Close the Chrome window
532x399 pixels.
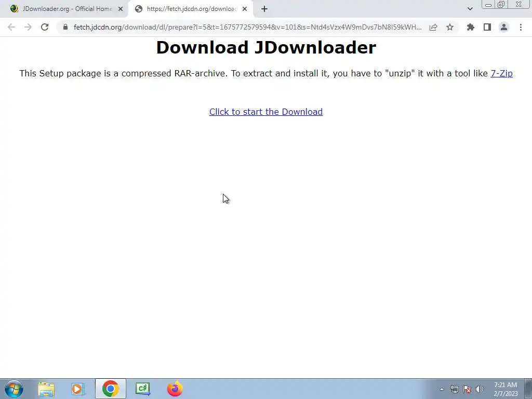coord(518,4)
